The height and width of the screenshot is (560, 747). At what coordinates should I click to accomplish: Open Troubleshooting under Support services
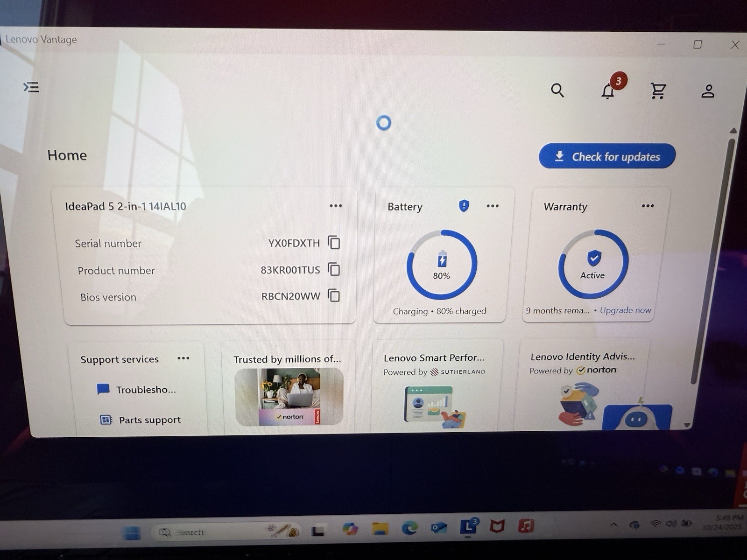pyautogui.click(x=146, y=390)
